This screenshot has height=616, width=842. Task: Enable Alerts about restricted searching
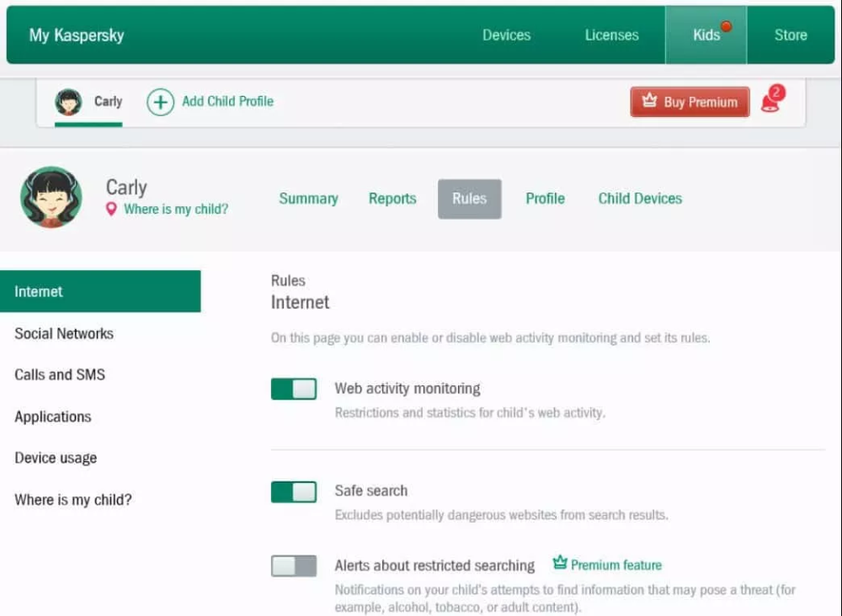(293, 566)
